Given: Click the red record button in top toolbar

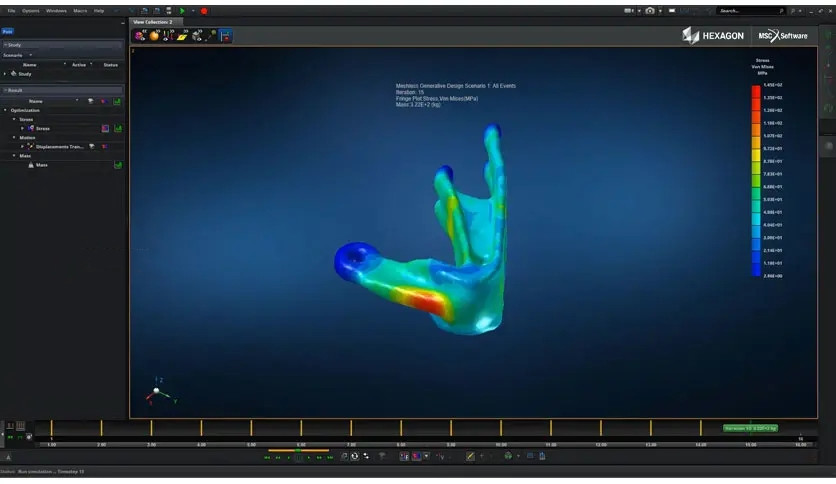Looking at the screenshot, I should coord(204,11).
